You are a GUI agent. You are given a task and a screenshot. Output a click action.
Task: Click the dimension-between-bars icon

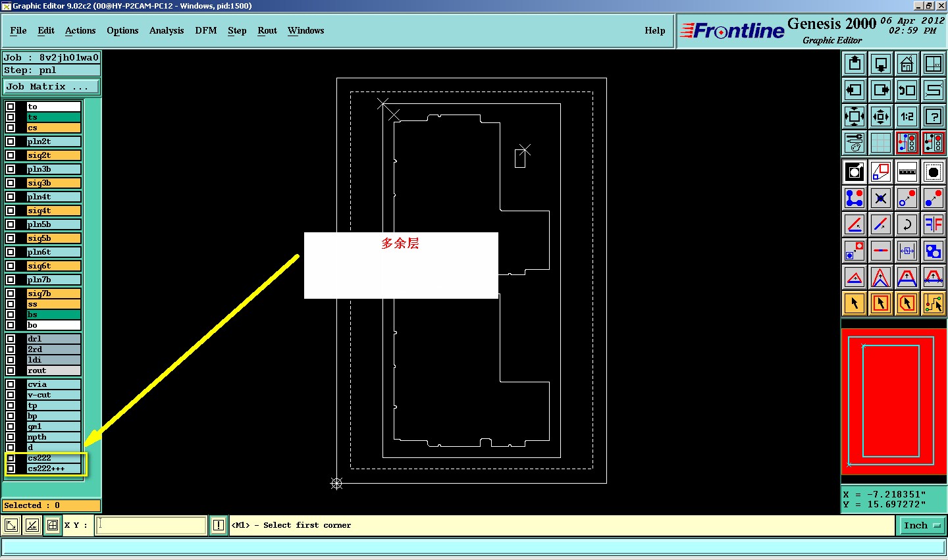click(x=907, y=251)
